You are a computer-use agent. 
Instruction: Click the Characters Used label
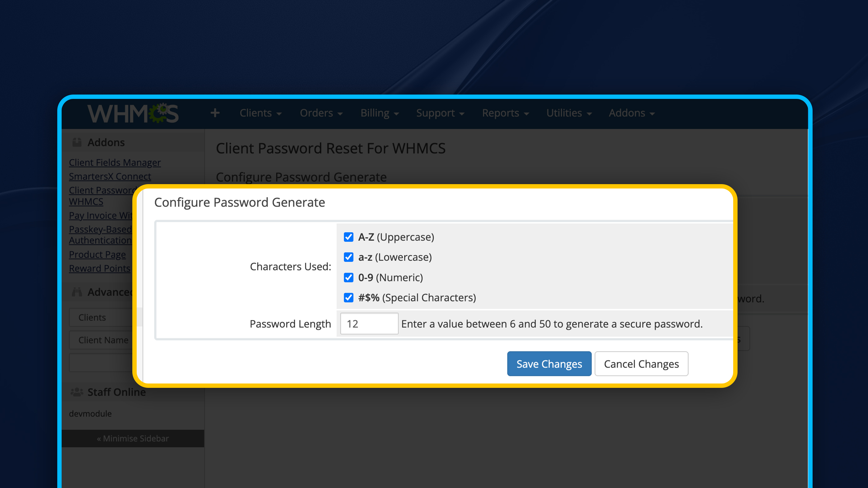pos(290,267)
